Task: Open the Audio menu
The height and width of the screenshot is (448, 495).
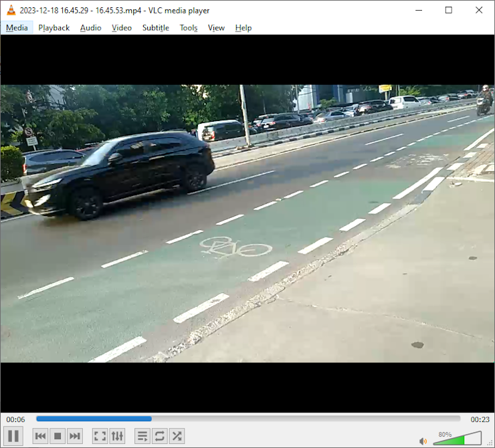Action: [x=90, y=28]
